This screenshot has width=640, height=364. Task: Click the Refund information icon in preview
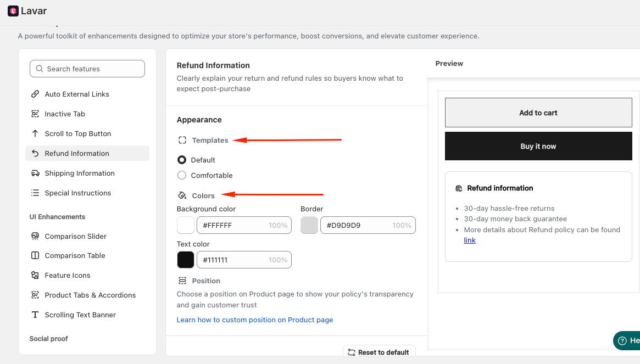tap(459, 188)
